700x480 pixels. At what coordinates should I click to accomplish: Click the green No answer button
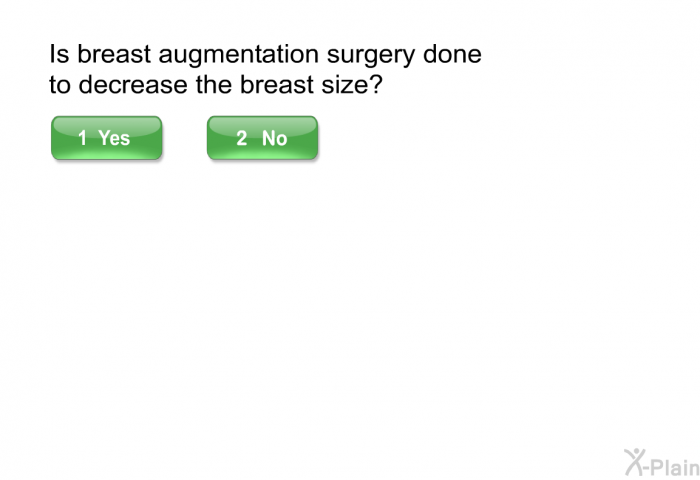[x=262, y=138]
